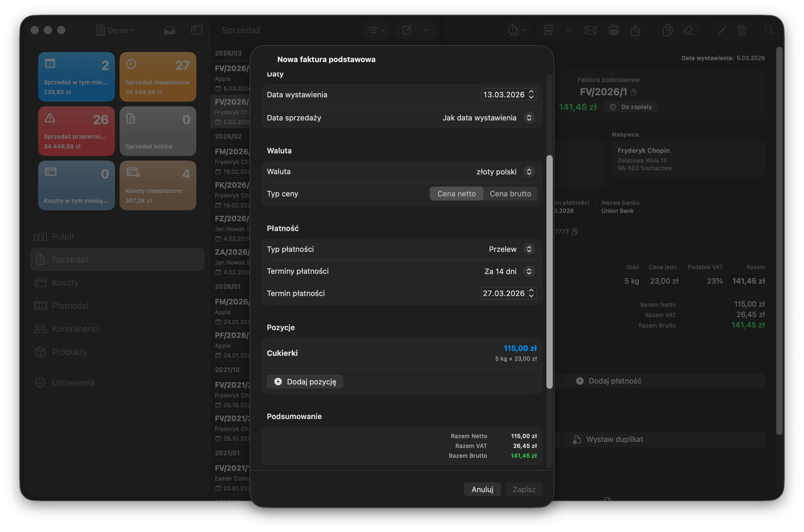Create a correction using the eraser icon

click(689, 30)
